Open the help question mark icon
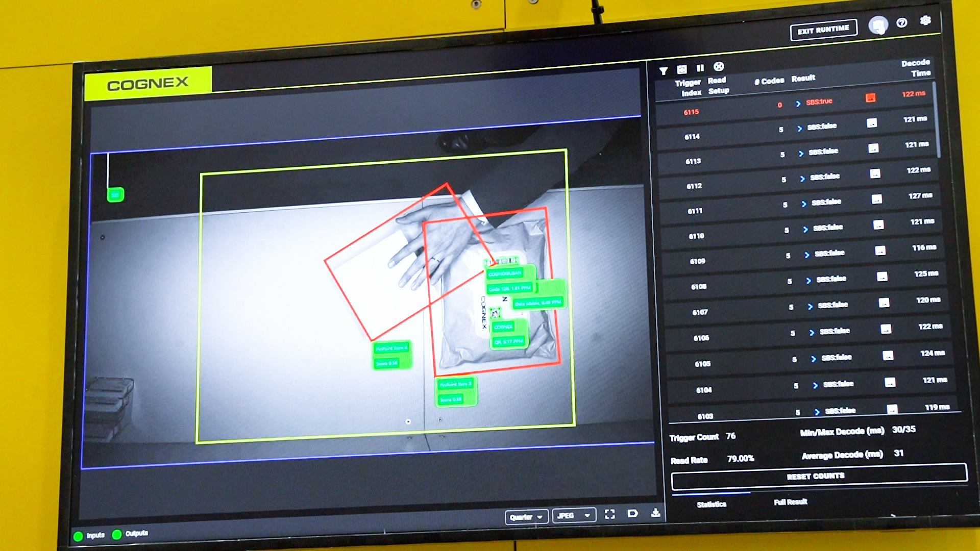Screen dimensions: 980x551 (x=902, y=23)
